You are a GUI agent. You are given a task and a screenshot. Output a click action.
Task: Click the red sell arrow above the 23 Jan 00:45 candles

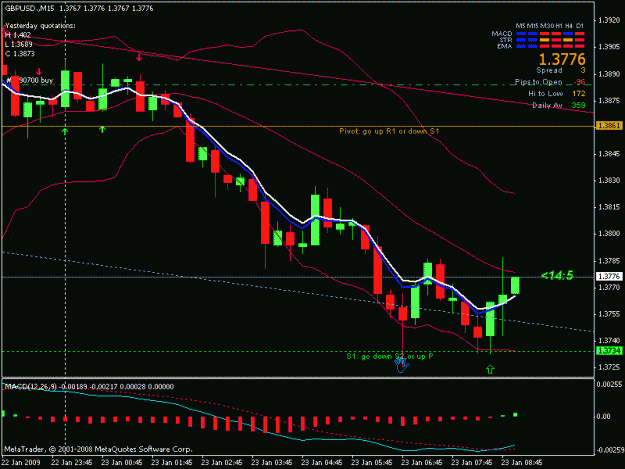(x=139, y=57)
